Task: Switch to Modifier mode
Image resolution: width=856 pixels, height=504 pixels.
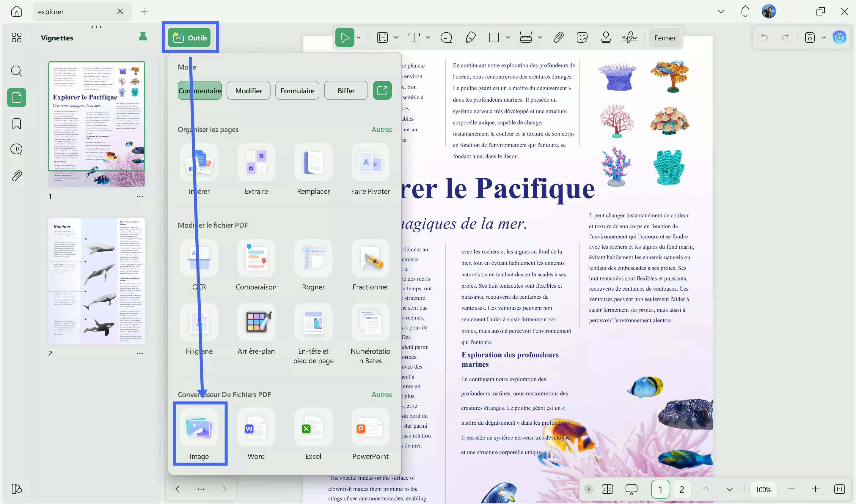Action: pos(248,90)
